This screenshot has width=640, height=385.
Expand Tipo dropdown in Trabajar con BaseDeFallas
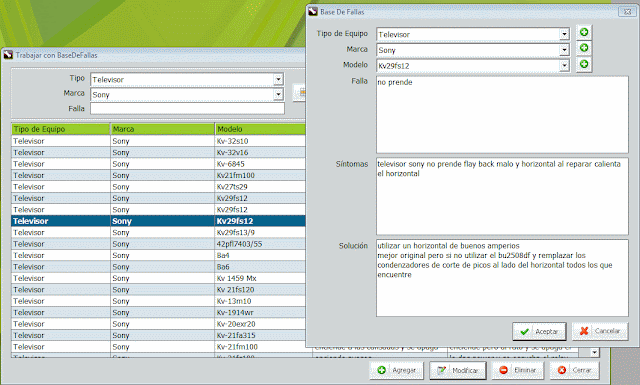pyautogui.click(x=278, y=79)
